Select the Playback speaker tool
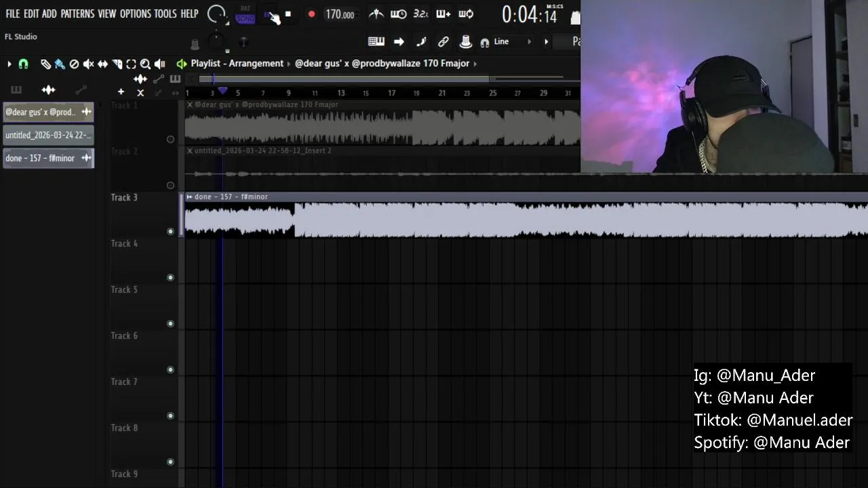The width and height of the screenshot is (868, 488). click(160, 64)
